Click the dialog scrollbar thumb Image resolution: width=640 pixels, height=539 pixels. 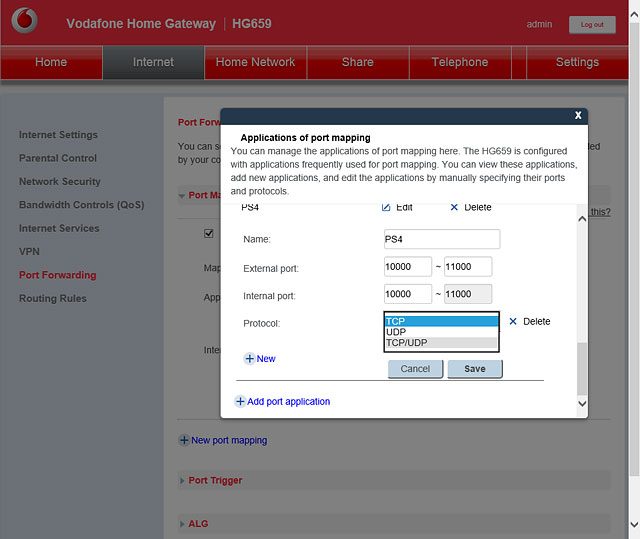[582, 369]
